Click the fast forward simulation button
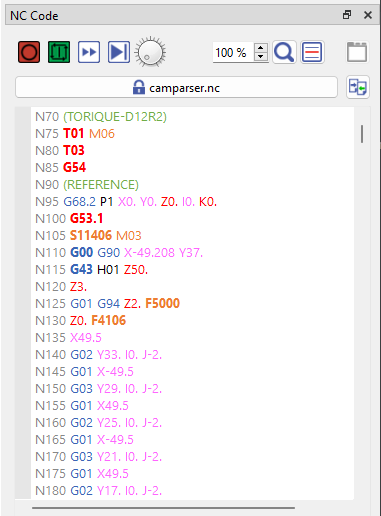The image size is (381, 516). (89, 52)
